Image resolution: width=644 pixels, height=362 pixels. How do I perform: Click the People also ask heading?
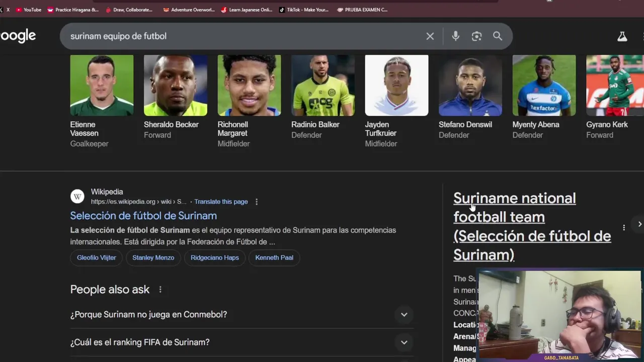110,290
